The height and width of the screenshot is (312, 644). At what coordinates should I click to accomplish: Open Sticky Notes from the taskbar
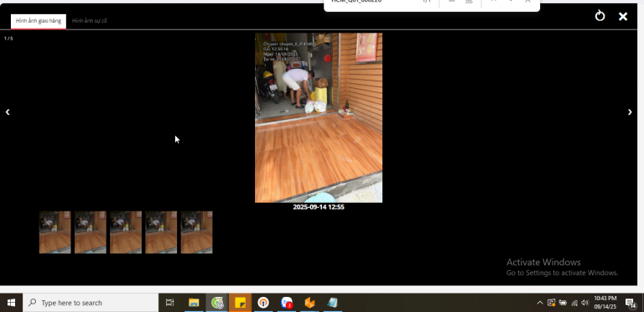tap(241, 303)
